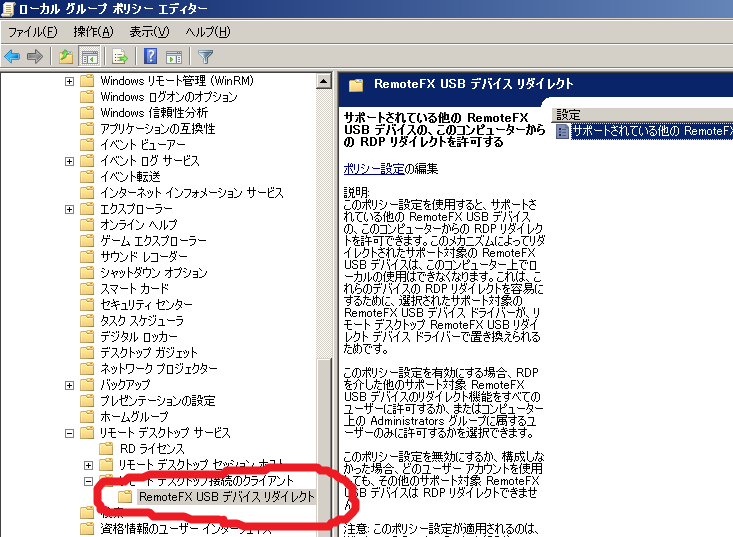This screenshot has height=537, width=733.
Task: Select 資格情報のユーザー インターフェイス folder
Action: [186, 529]
